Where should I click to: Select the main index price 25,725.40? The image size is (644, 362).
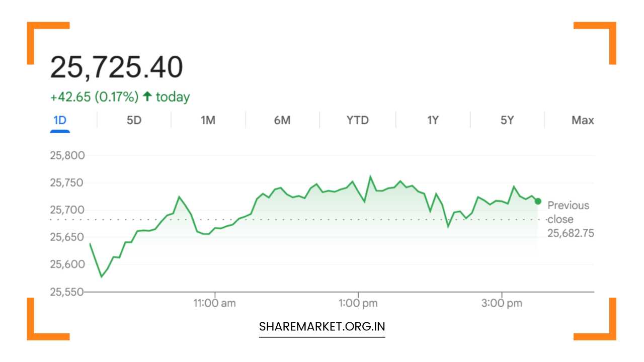click(x=117, y=66)
